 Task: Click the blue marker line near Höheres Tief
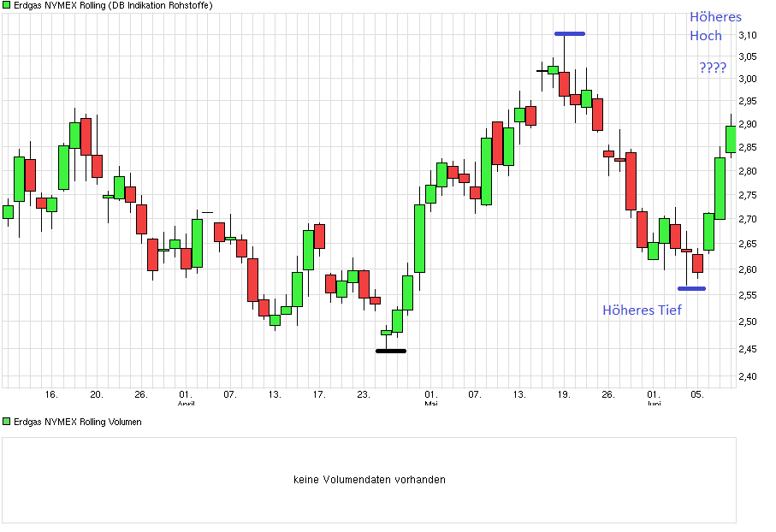click(x=691, y=288)
